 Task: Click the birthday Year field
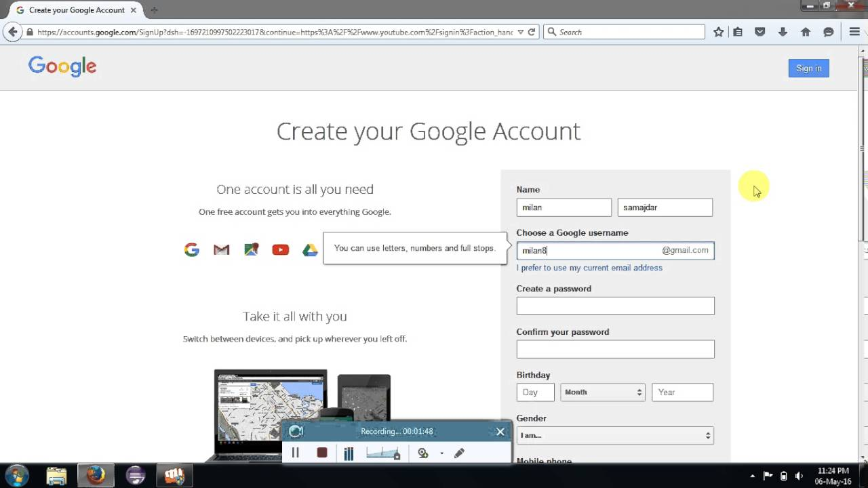click(682, 392)
